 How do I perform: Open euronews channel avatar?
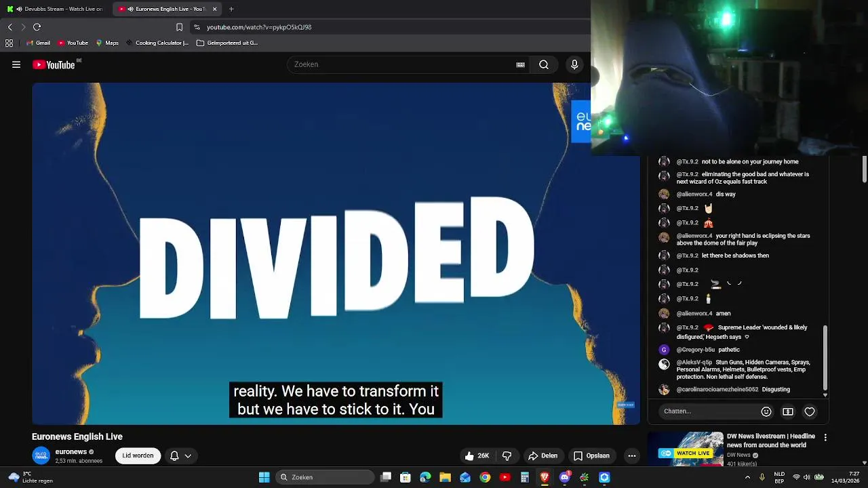41,455
